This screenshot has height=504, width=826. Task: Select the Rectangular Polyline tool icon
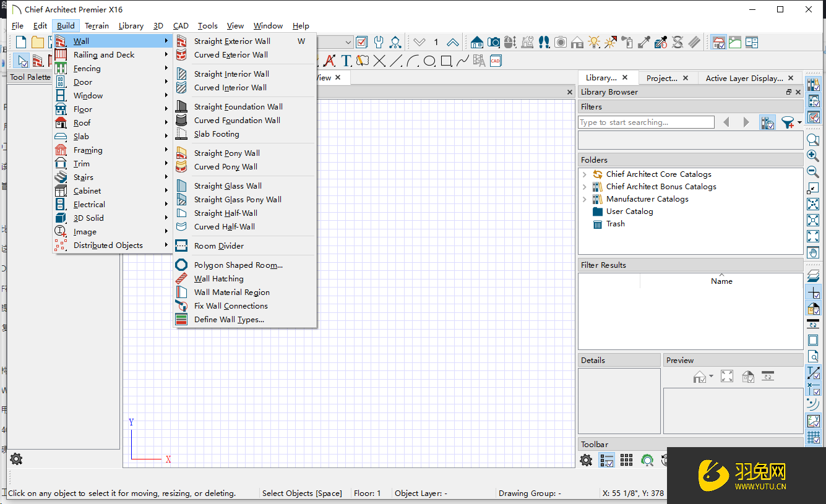pyautogui.click(x=446, y=61)
